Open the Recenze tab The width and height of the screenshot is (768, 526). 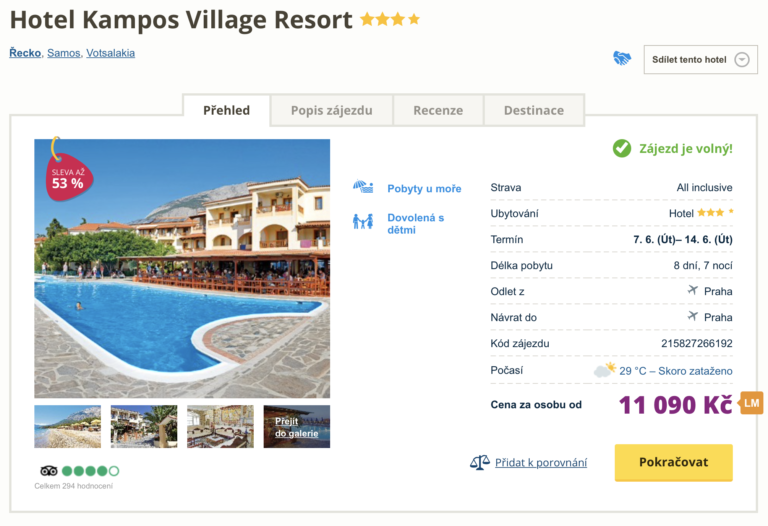point(438,110)
